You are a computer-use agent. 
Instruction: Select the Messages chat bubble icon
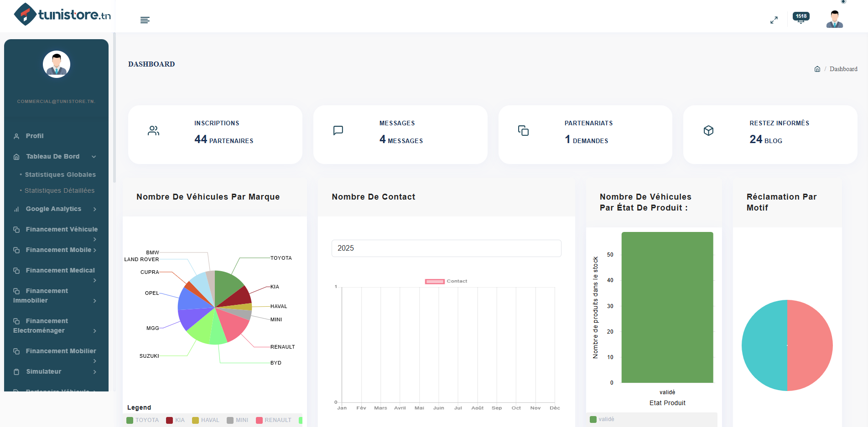tap(338, 131)
